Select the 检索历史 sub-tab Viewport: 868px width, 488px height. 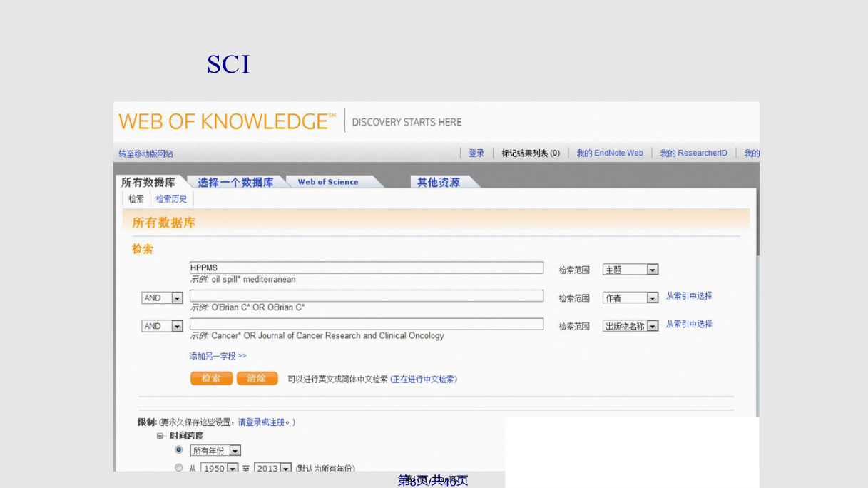pos(171,199)
